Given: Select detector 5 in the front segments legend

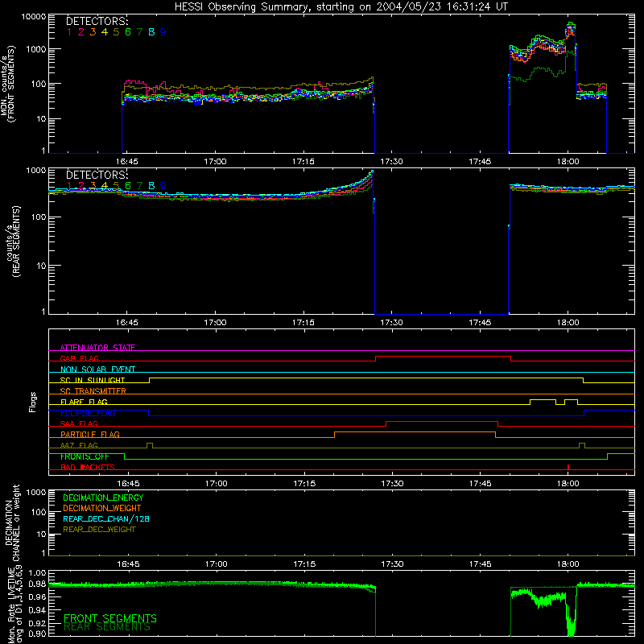Looking at the screenshot, I should tap(116, 32).
